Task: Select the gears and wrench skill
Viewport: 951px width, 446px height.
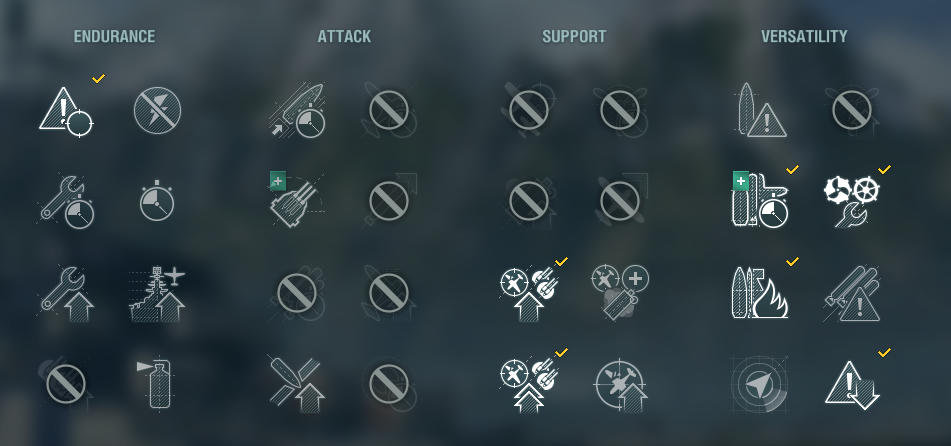Action: coord(852,201)
